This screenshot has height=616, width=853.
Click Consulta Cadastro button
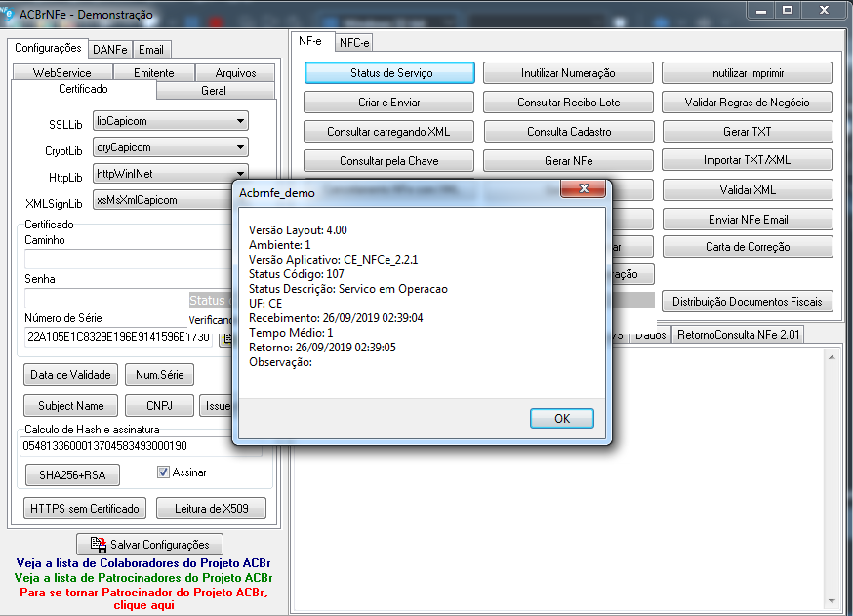pos(569,132)
